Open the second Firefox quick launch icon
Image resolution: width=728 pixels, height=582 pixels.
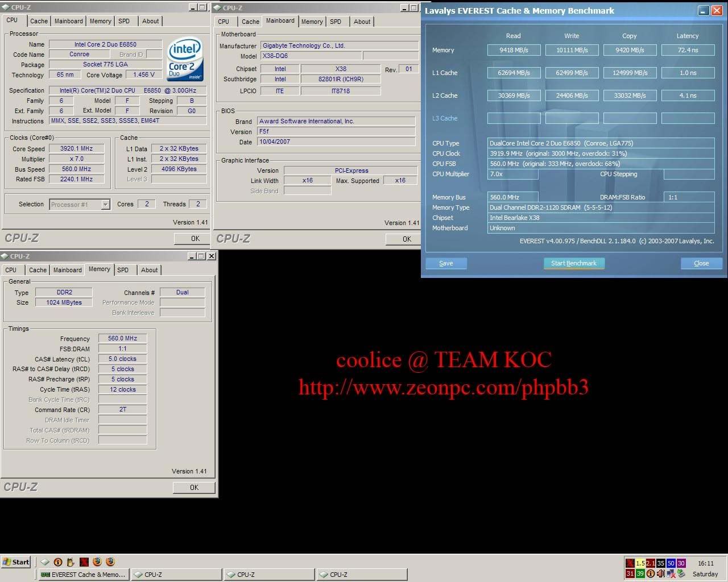(110, 562)
